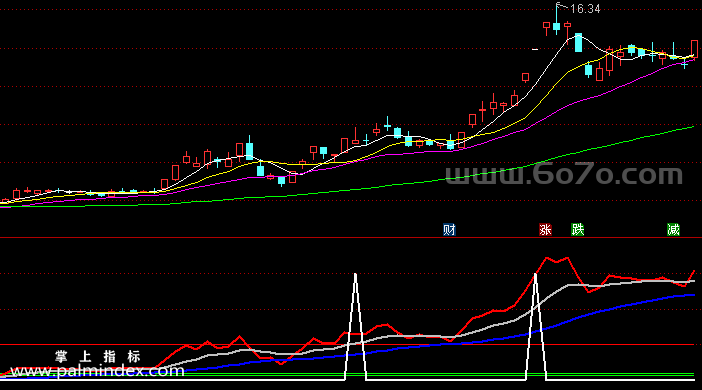Open the www.palmindex.com watermark link
Image resolution: width=702 pixels, height=390 pixels.
97,371
